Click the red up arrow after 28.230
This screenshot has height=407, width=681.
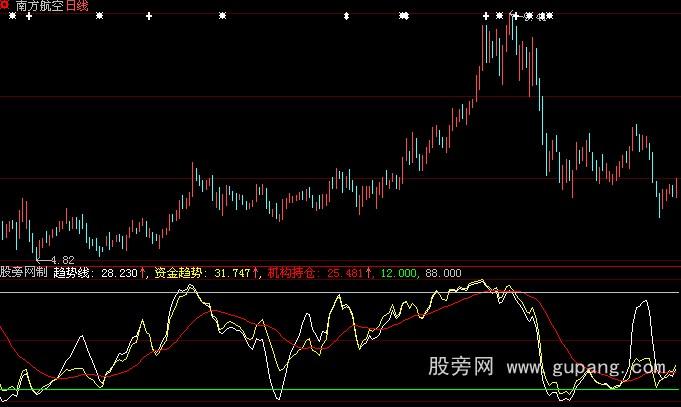click(x=143, y=271)
